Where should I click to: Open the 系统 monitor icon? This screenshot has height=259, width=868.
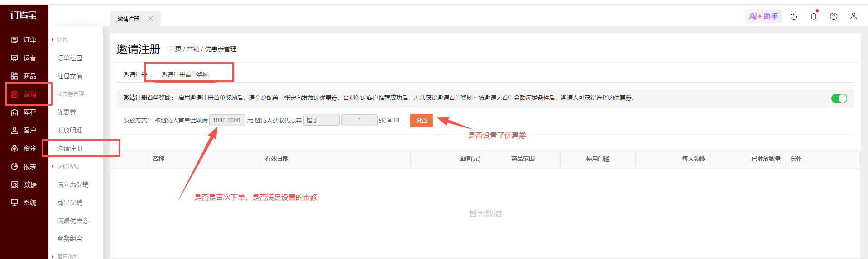(14, 202)
